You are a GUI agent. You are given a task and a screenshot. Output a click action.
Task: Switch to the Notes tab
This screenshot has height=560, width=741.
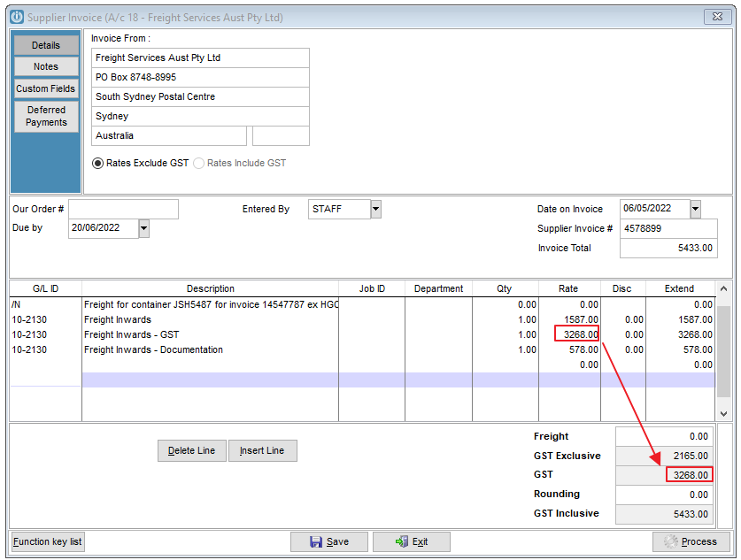(46, 66)
